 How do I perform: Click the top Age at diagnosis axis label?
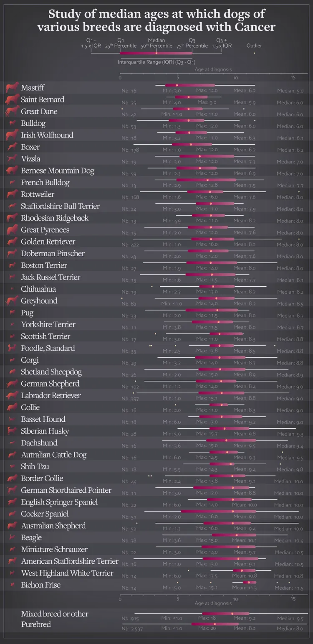(x=213, y=70)
